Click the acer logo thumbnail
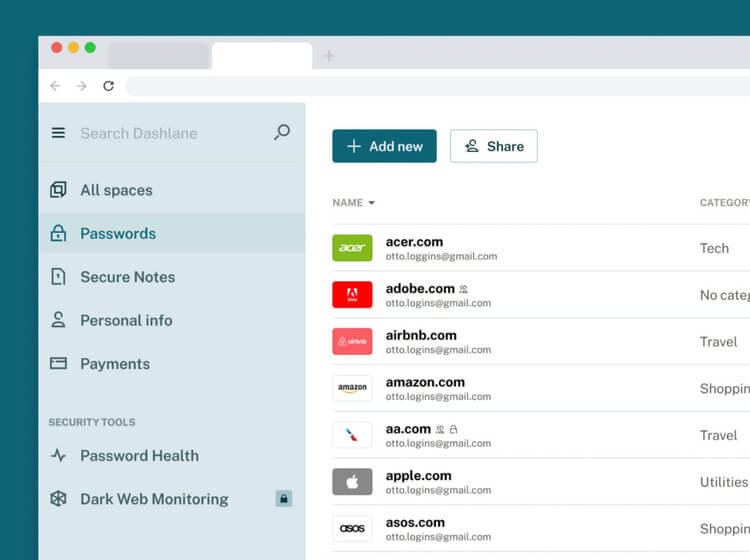750x560 pixels. pyautogui.click(x=353, y=248)
